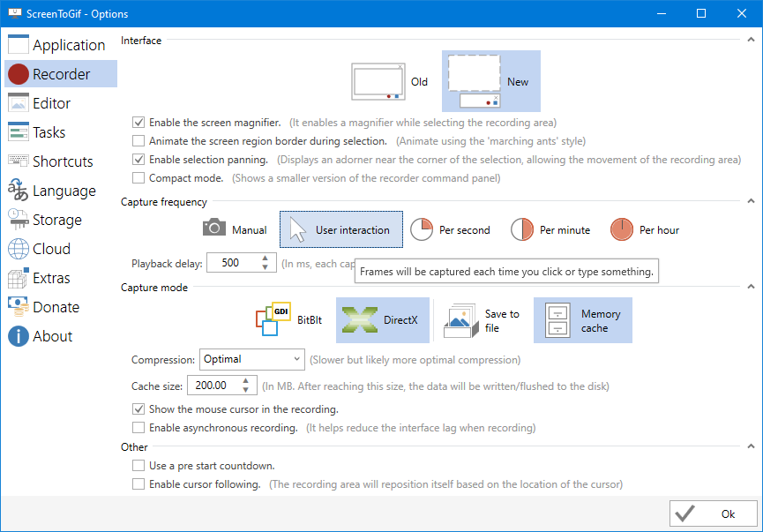The height and width of the screenshot is (532, 763).
Task: Click the Tasks list icon
Action: pyautogui.click(x=19, y=132)
